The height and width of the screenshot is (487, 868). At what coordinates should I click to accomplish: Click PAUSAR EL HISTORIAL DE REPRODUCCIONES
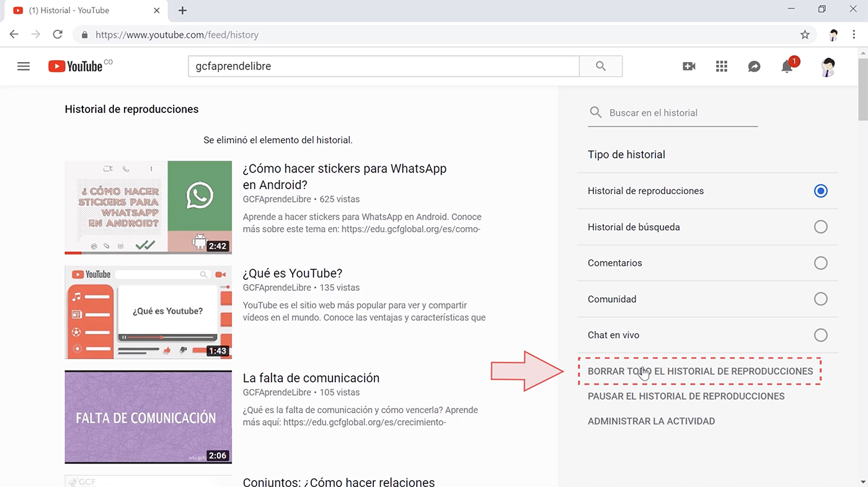(x=686, y=396)
